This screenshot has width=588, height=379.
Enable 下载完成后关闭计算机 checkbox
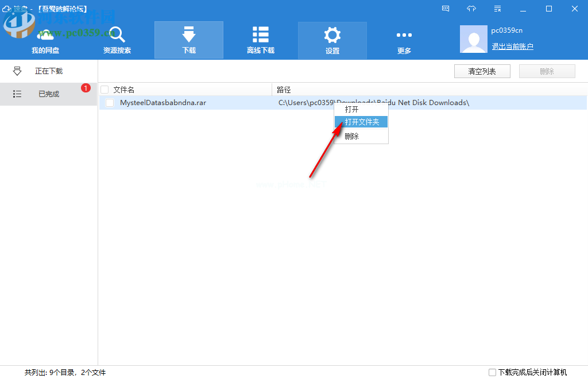(x=492, y=372)
